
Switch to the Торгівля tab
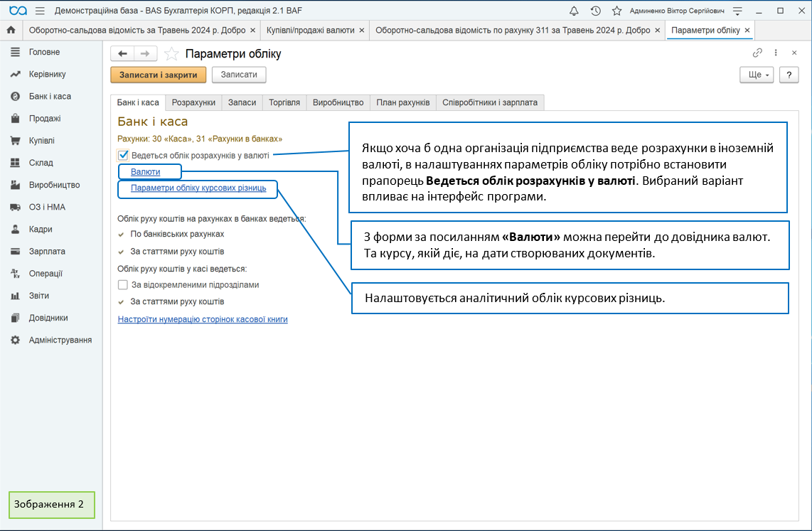click(284, 102)
